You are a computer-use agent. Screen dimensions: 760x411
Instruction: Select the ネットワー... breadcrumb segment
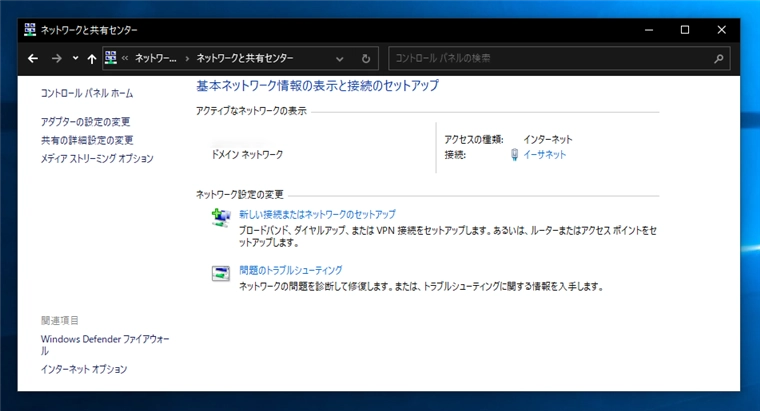[x=156, y=58]
